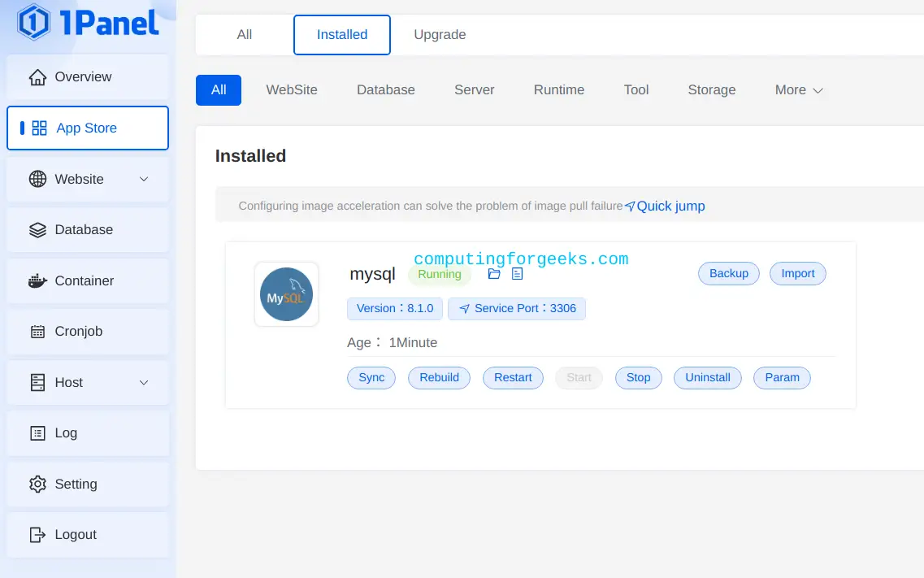Screen dimensions: 924x578
Task: Open the mysql Param settings
Action: tap(782, 378)
